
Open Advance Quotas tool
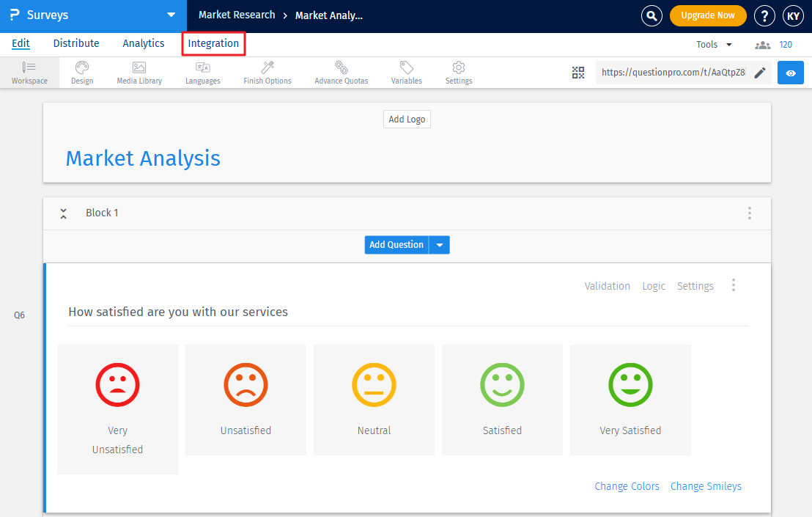click(342, 73)
